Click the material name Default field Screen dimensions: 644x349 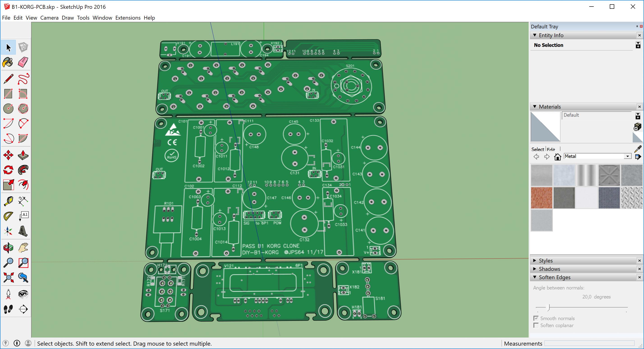pyautogui.click(x=596, y=115)
